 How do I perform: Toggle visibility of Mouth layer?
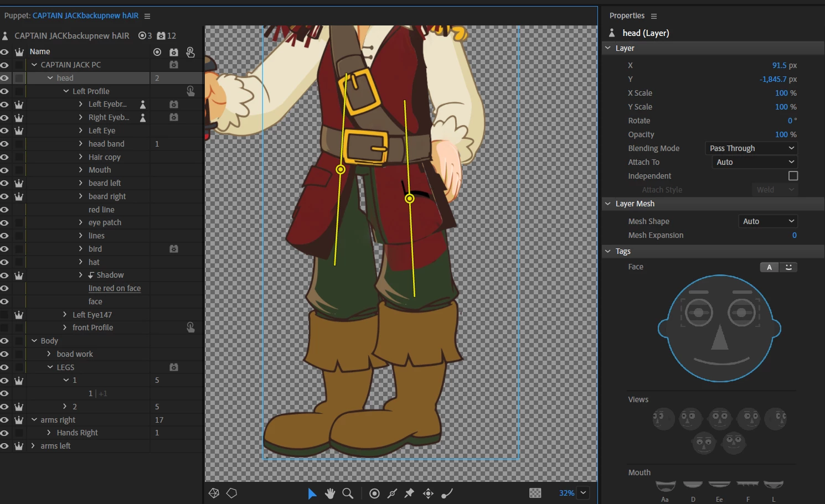click(x=4, y=170)
